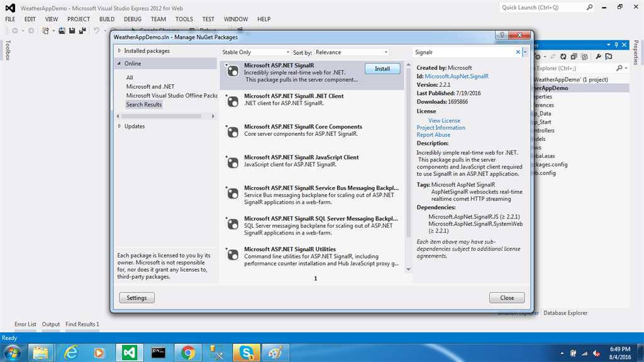
Task: Select the Microsoft ASP.NET SignalR .NET Client package icon
Action: click(233, 101)
